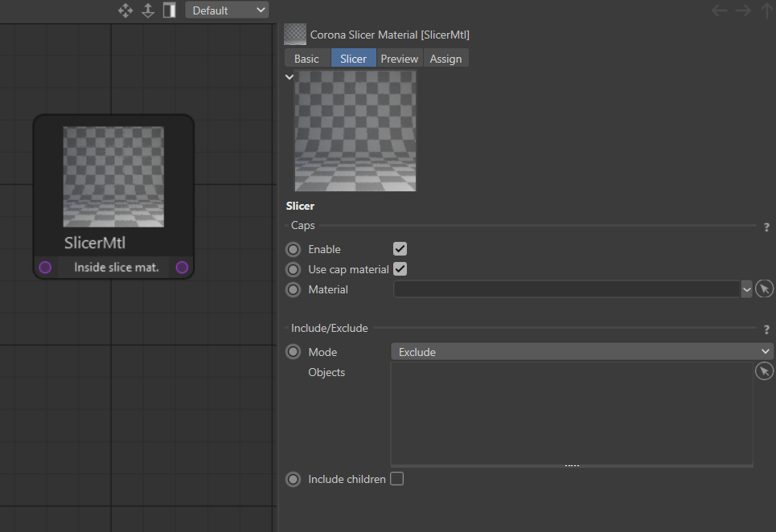Click the Corona Slicer Material [SlicerMtl] title

click(390, 35)
